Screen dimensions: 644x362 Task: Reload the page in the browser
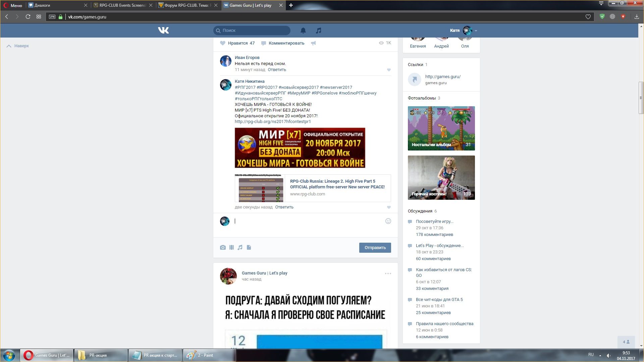(x=28, y=17)
